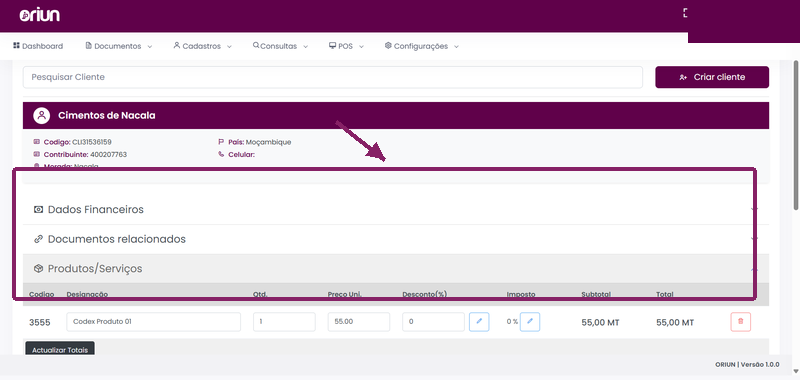This screenshot has height=380, width=800.
Task: Click the POS monitor icon
Action: (x=332, y=45)
